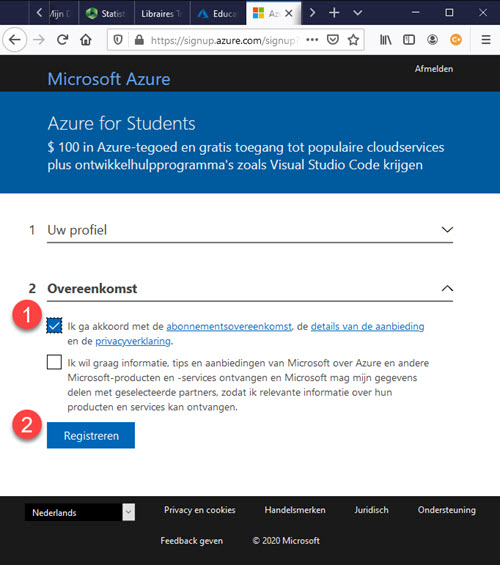Image resolution: width=500 pixels, height=565 pixels.
Task: Click the address bar URL field
Action: click(223, 40)
